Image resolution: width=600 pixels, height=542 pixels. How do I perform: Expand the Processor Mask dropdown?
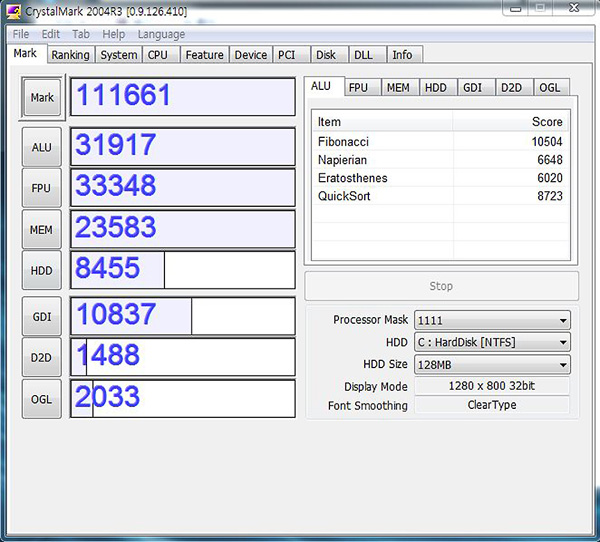tap(492, 320)
